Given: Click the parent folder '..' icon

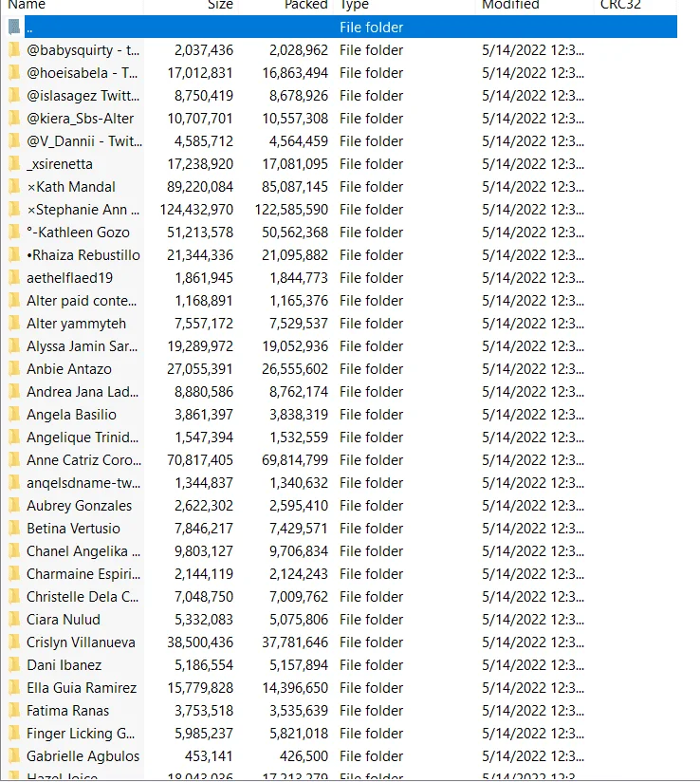Looking at the screenshot, I should [14, 27].
